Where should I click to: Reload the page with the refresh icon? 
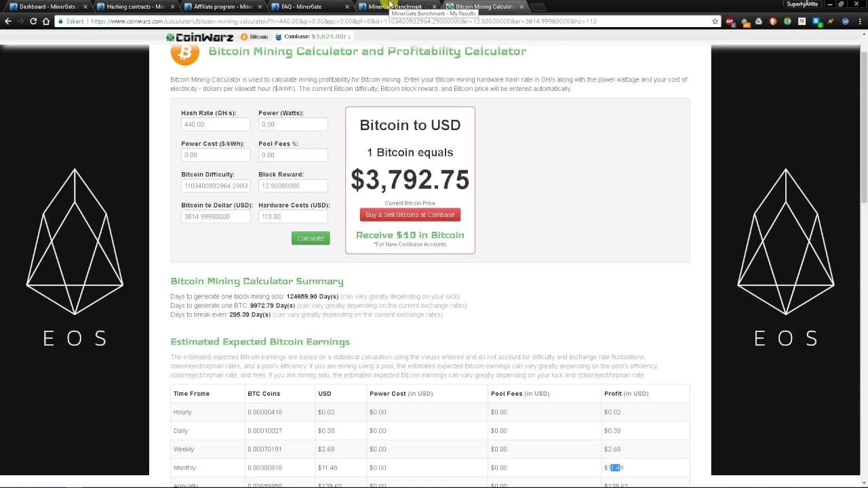tap(33, 21)
